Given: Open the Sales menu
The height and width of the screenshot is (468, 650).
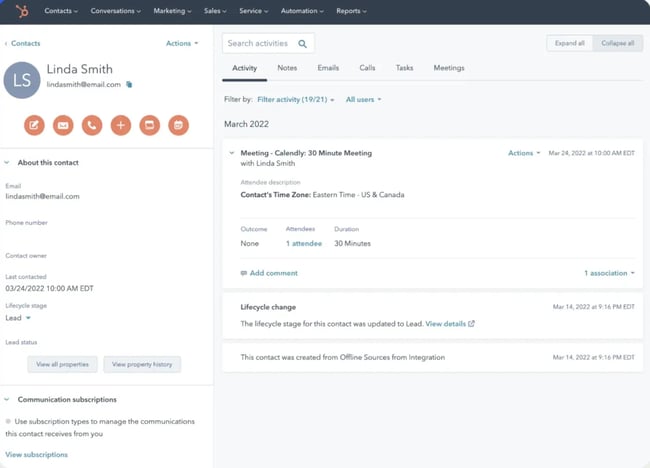Looking at the screenshot, I should 215,11.
